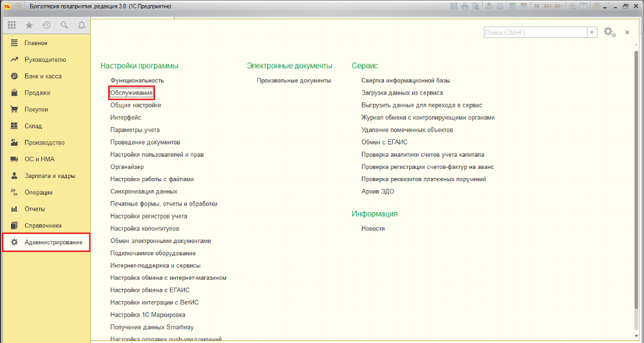644x343 pixels.
Task: Open navigation settings gear icon
Action: 609,32
